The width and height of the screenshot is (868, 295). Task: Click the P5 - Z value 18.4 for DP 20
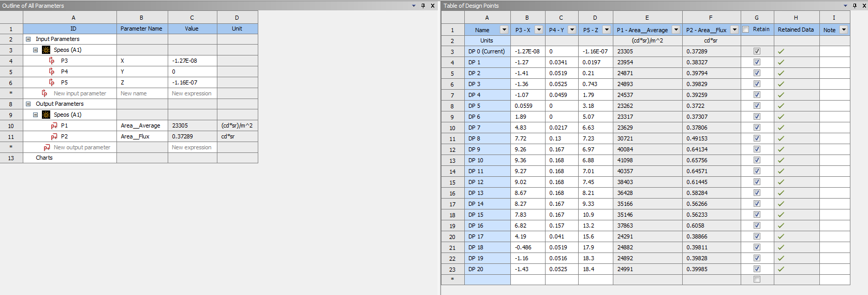pyautogui.click(x=596, y=269)
